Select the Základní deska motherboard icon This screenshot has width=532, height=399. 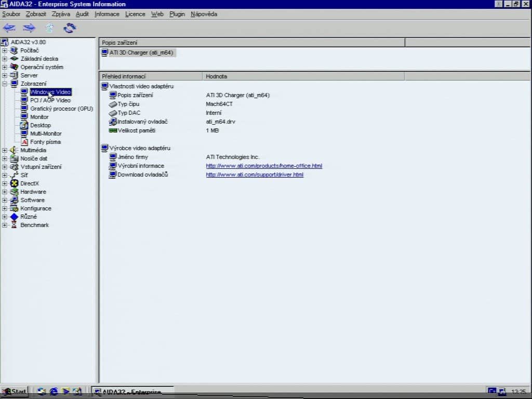(x=14, y=59)
